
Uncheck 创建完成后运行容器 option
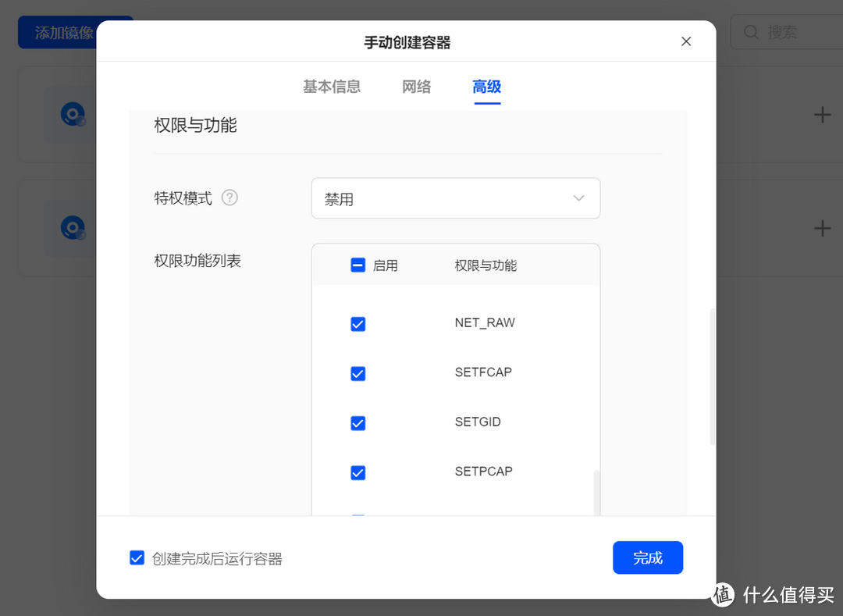coord(137,557)
